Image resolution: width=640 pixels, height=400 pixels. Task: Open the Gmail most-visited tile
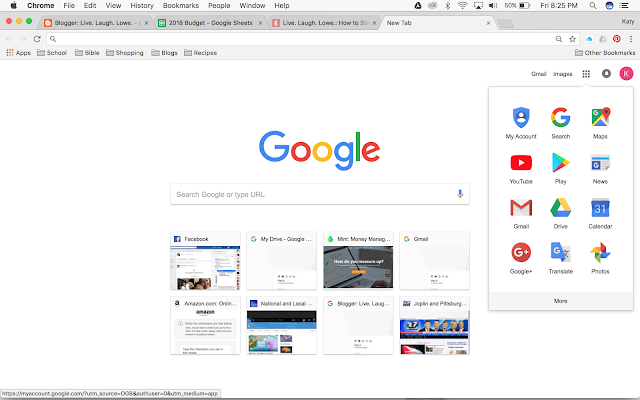[435, 260]
